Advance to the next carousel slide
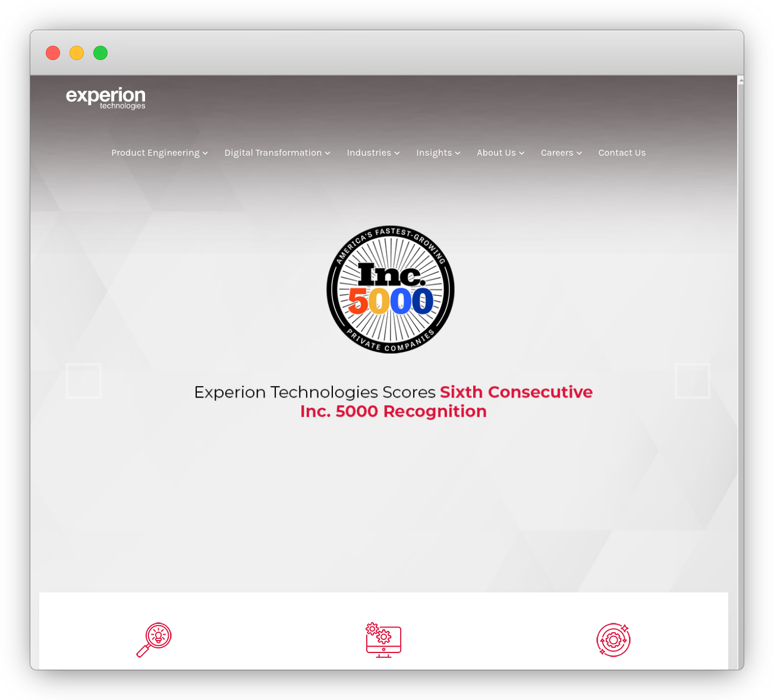This screenshot has width=774, height=700. coord(692,381)
